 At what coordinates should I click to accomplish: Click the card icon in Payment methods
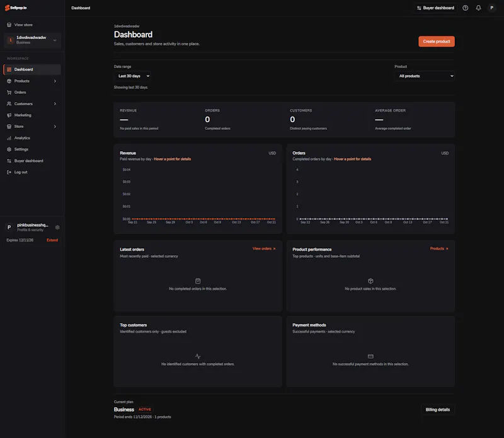click(x=370, y=356)
